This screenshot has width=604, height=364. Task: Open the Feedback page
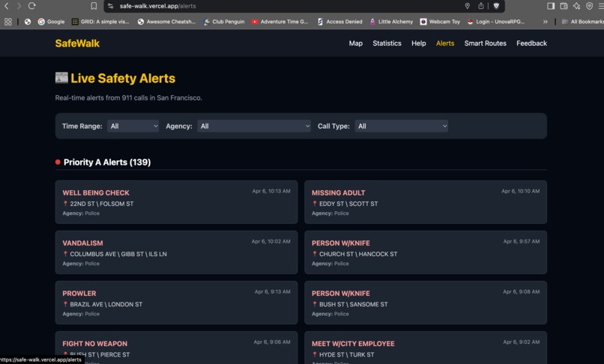tap(531, 43)
